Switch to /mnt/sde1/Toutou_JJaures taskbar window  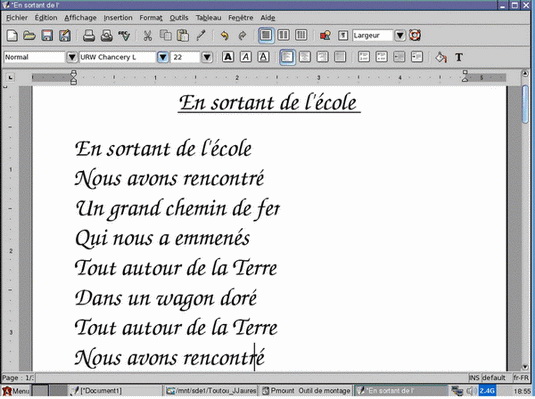[211, 391]
